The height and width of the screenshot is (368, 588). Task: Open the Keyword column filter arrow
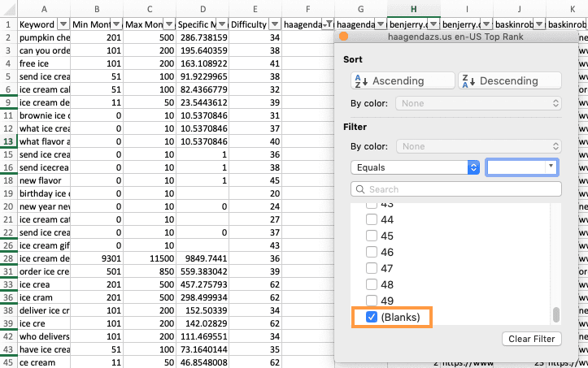click(x=62, y=24)
